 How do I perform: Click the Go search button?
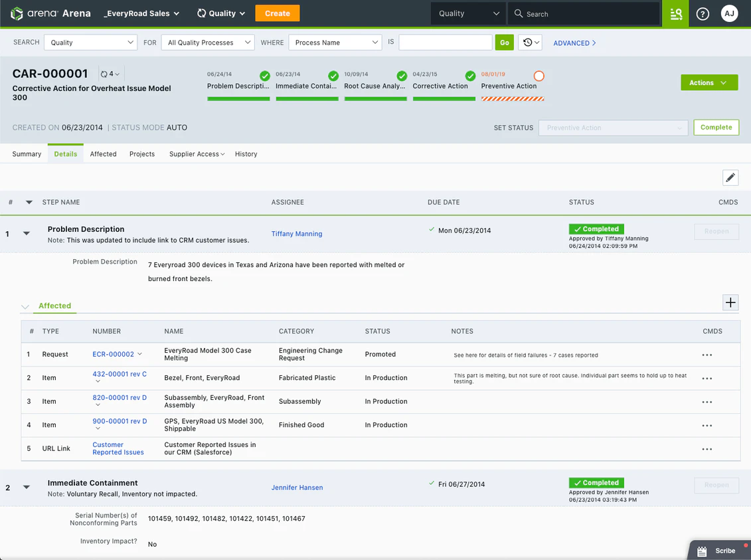504,42
